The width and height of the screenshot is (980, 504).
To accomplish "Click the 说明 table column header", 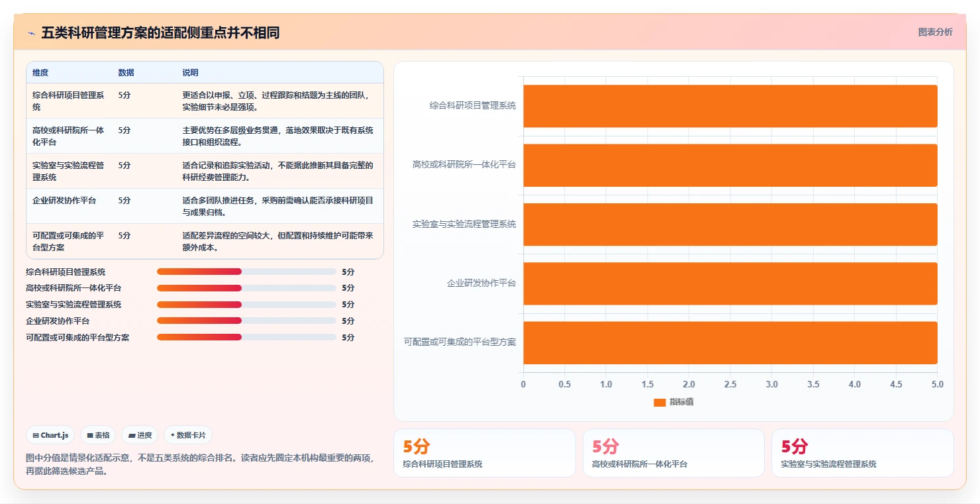I will pos(191,73).
